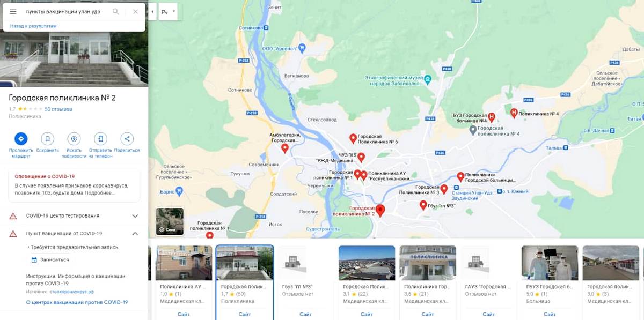Image resolution: width=644 pixels, height=320 pixels.
Task: Click the Искать поблизости icon
Action: (74, 138)
